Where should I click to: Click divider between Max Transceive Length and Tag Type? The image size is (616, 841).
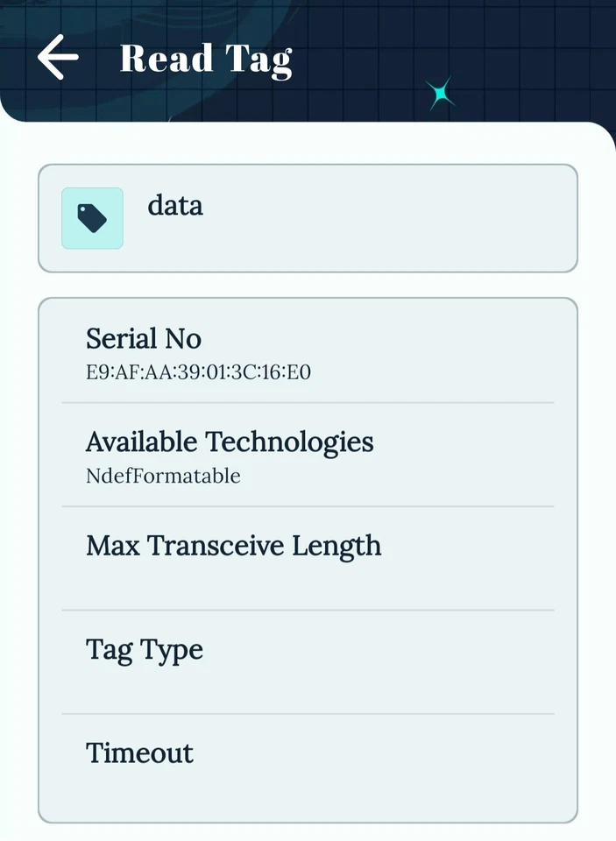(308, 610)
